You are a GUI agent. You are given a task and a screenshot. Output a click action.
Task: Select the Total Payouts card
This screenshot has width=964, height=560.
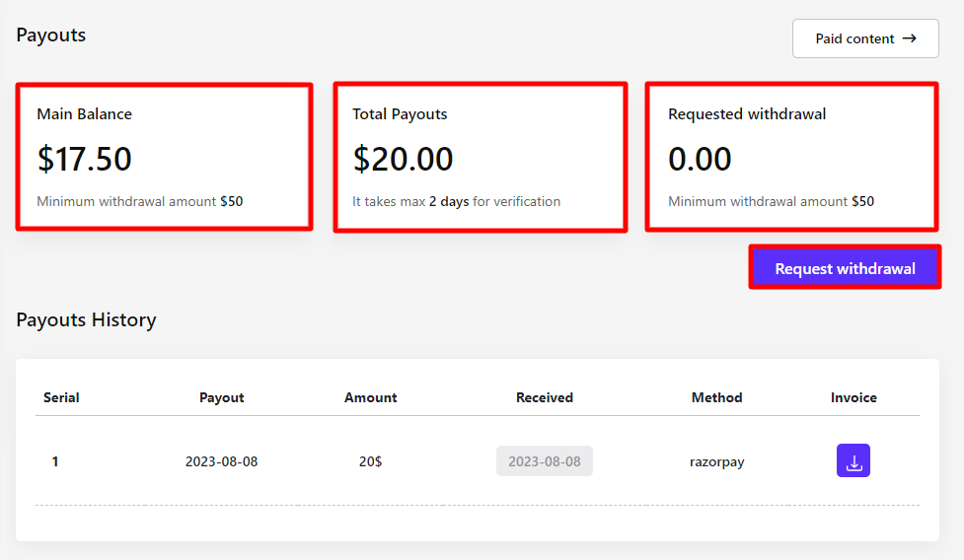pos(480,158)
